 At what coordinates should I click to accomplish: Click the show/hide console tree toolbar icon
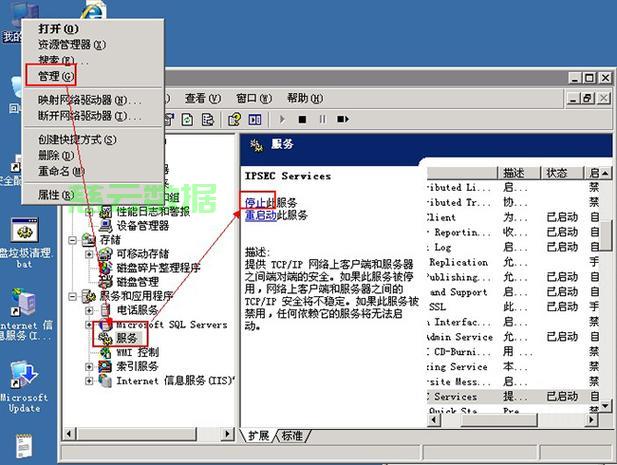[255, 119]
